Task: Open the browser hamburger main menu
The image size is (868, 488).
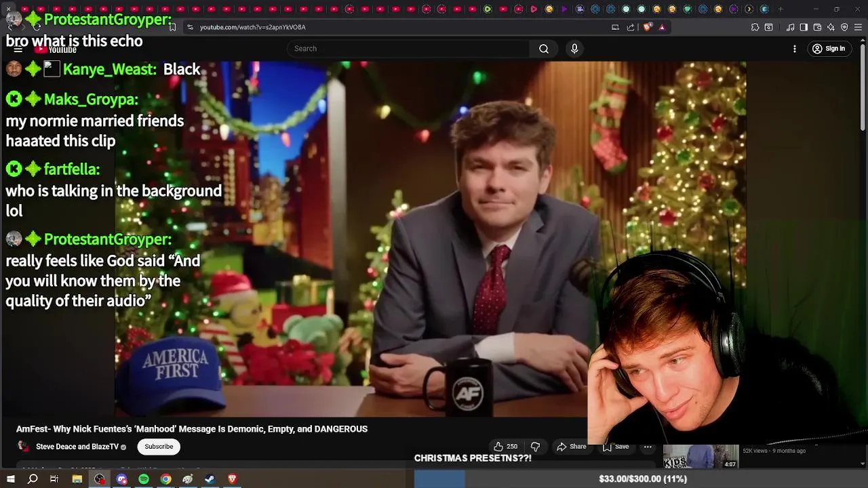Action: (859, 27)
